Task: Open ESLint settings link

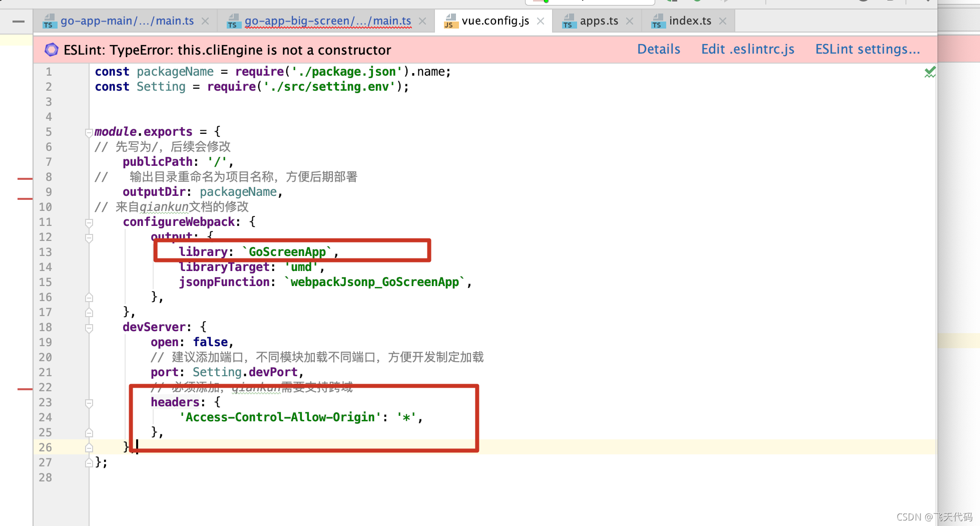Action: point(868,49)
